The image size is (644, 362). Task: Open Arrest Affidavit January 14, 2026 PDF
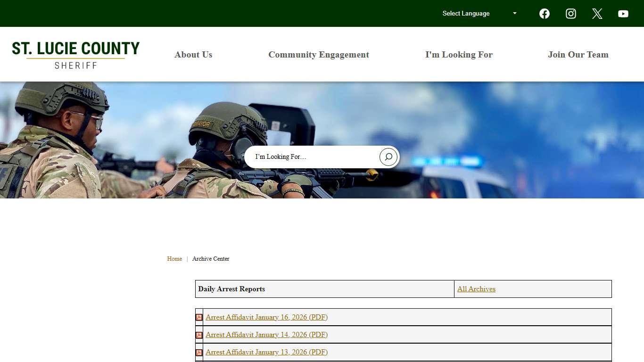click(266, 335)
